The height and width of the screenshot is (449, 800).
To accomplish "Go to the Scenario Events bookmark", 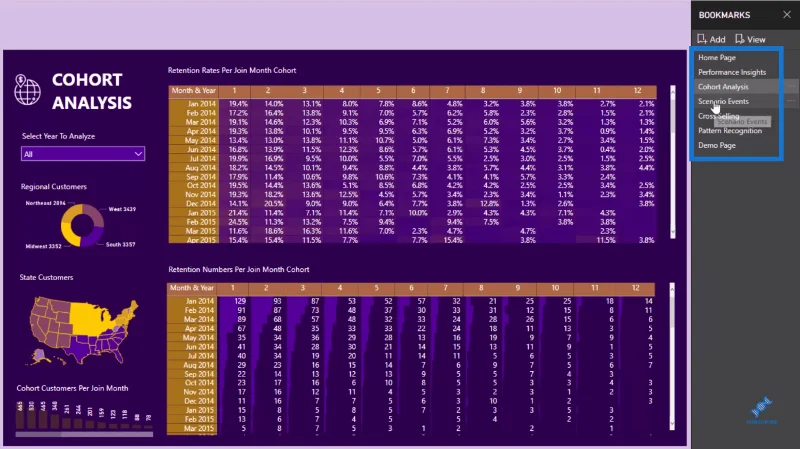I will click(723, 101).
